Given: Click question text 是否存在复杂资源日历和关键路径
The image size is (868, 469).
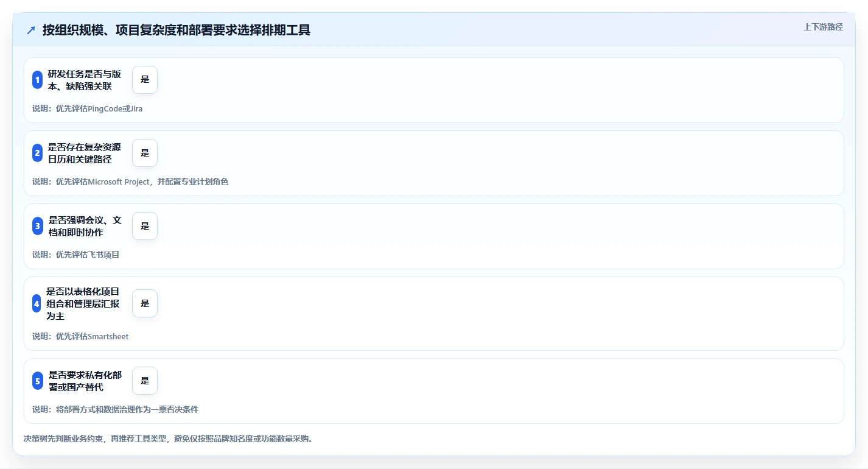Looking at the screenshot, I should [85, 153].
